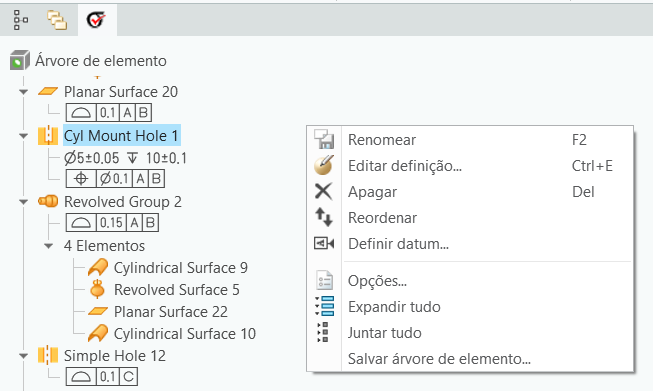
Task: Collapse the 4 Elementos node
Action: tap(48, 246)
